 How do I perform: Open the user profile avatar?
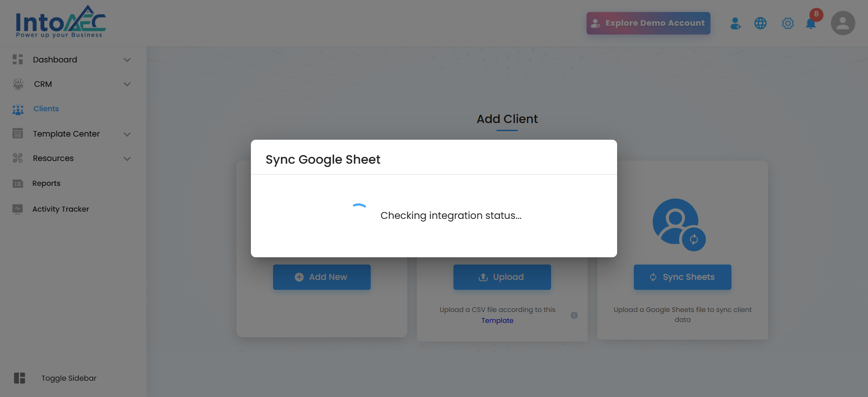pyautogui.click(x=843, y=24)
